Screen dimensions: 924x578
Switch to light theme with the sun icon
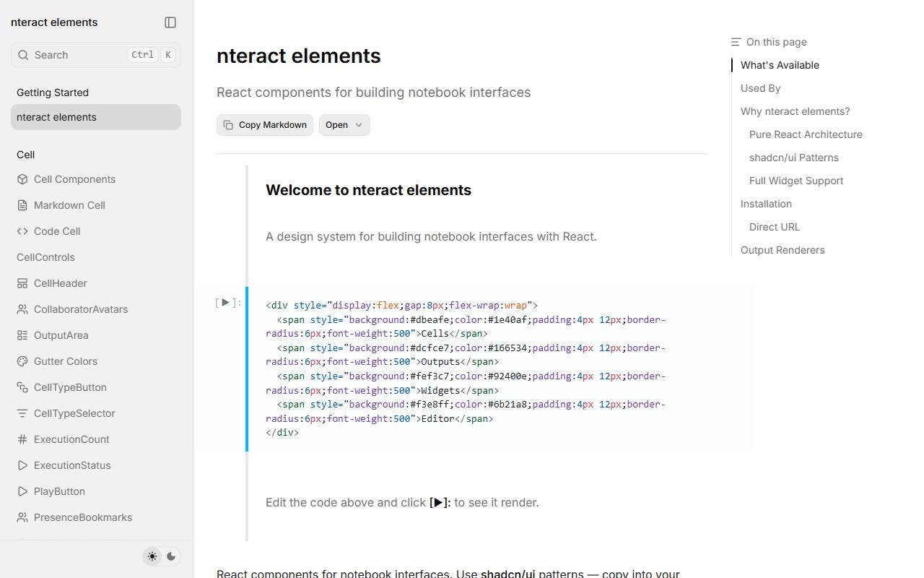tap(152, 556)
